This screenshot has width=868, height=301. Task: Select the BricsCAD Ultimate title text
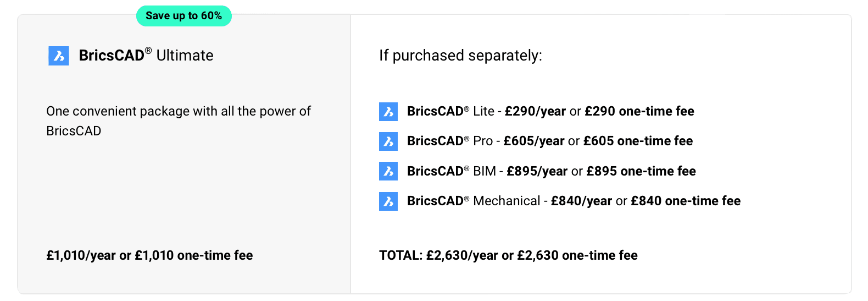pos(146,56)
